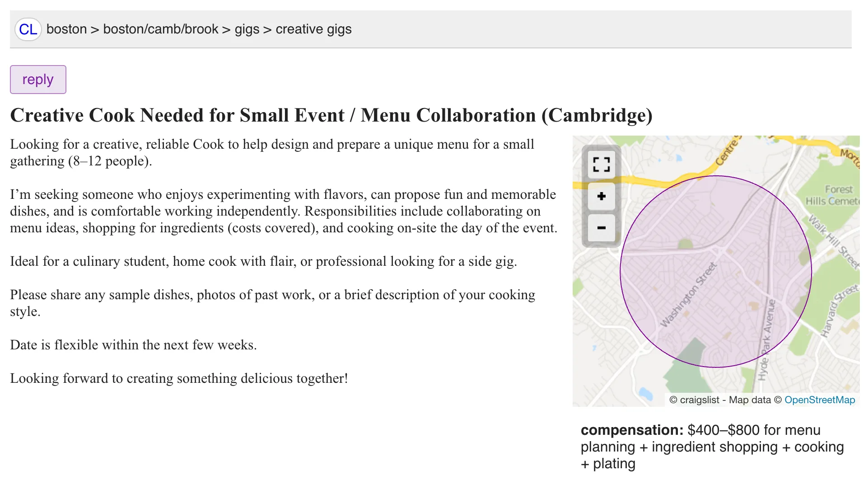Click the "Date is flexible" paragraph
Viewport: 868px width, 480px height.
[x=133, y=345]
